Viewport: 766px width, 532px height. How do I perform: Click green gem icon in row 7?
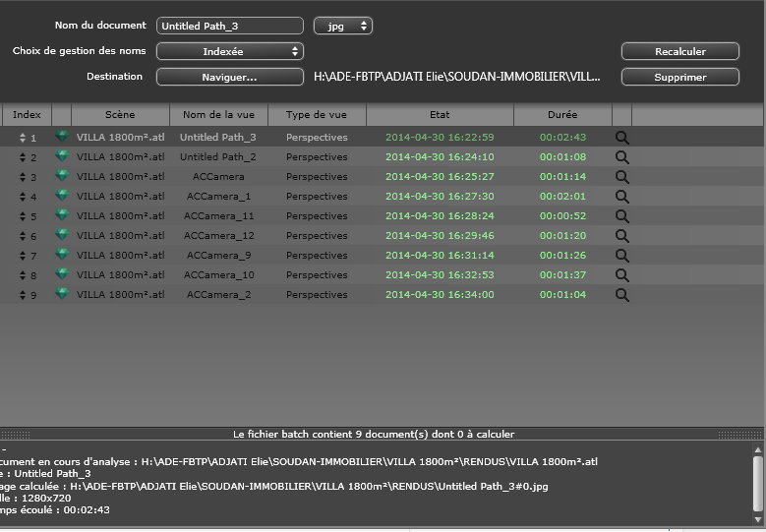coord(62,254)
